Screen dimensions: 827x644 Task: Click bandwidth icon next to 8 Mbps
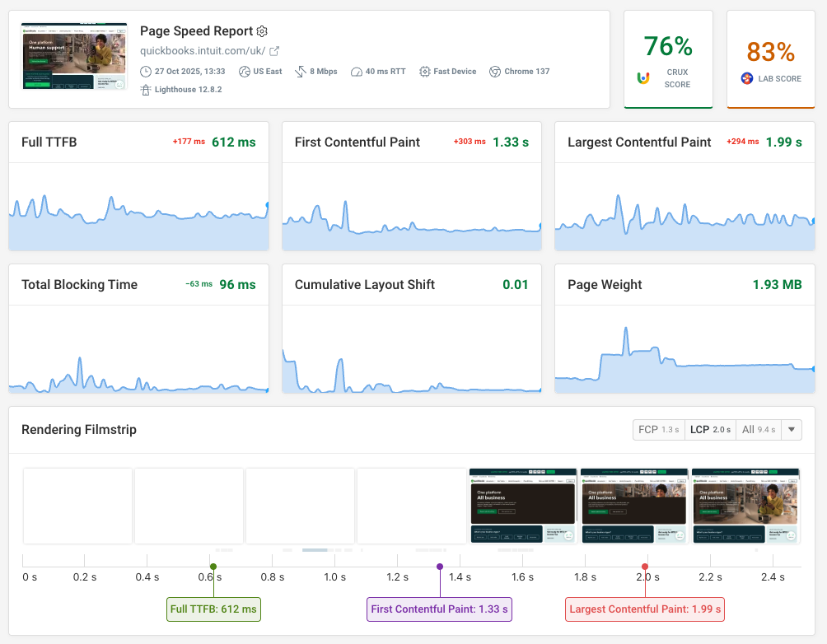(300, 72)
